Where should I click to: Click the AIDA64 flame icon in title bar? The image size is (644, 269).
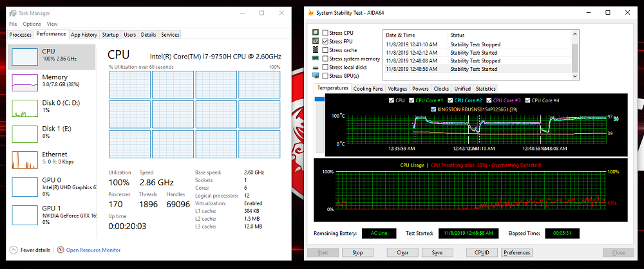point(312,13)
